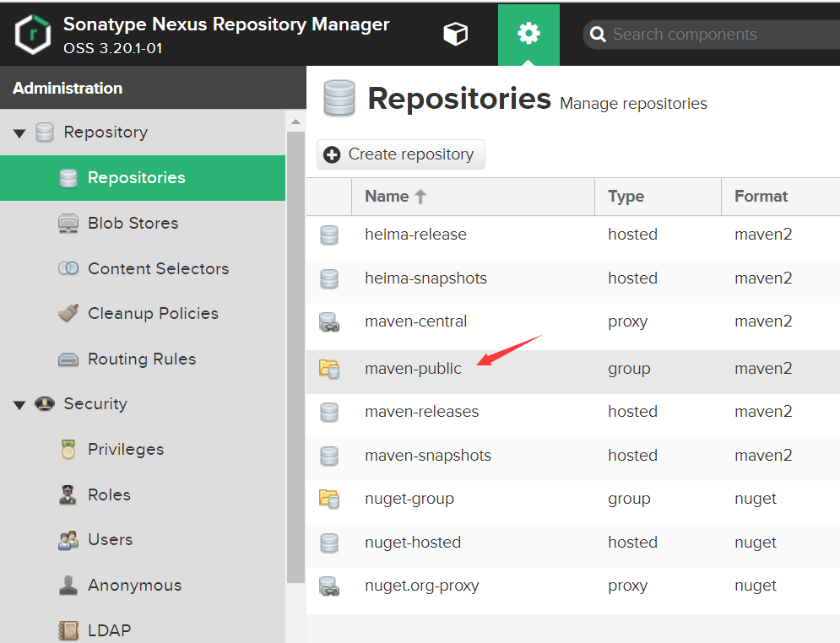Click the maven-releases hosted icon
Screen dimensions: 840x643
click(329, 413)
